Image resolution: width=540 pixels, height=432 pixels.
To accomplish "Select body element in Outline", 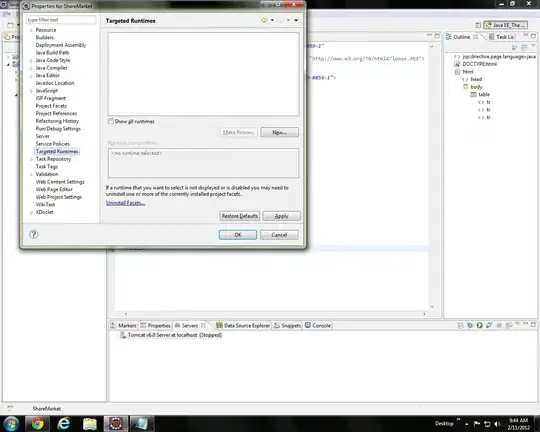I will [476, 87].
